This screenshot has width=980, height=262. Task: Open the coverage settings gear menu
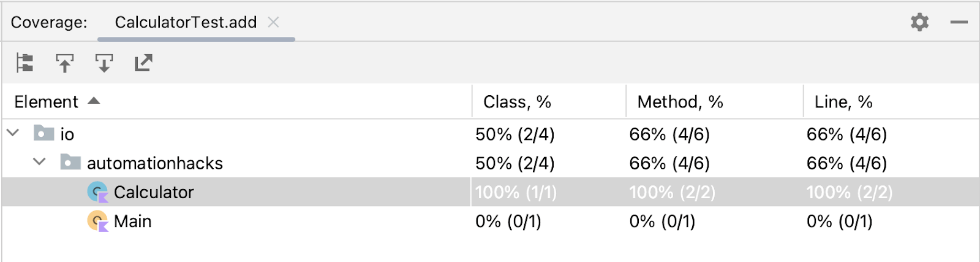pyautogui.click(x=919, y=23)
